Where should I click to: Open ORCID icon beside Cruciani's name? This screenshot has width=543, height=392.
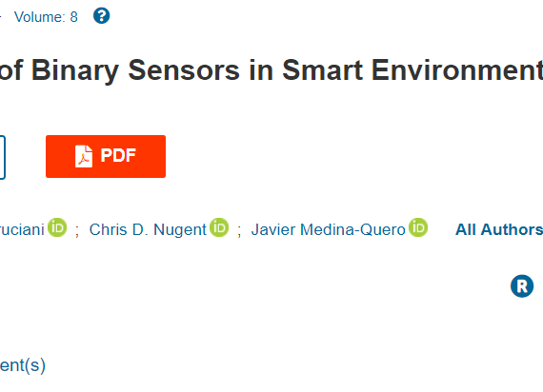(x=57, y=227)
